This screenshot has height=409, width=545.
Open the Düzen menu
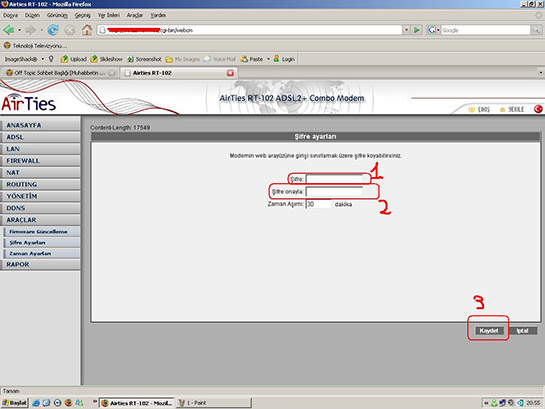point(32,15)
